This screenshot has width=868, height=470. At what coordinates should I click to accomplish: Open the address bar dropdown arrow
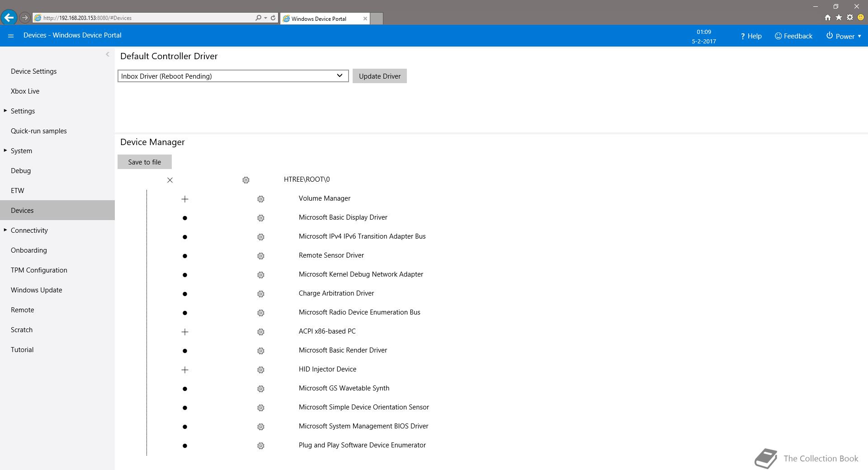(x=265, y=18)
